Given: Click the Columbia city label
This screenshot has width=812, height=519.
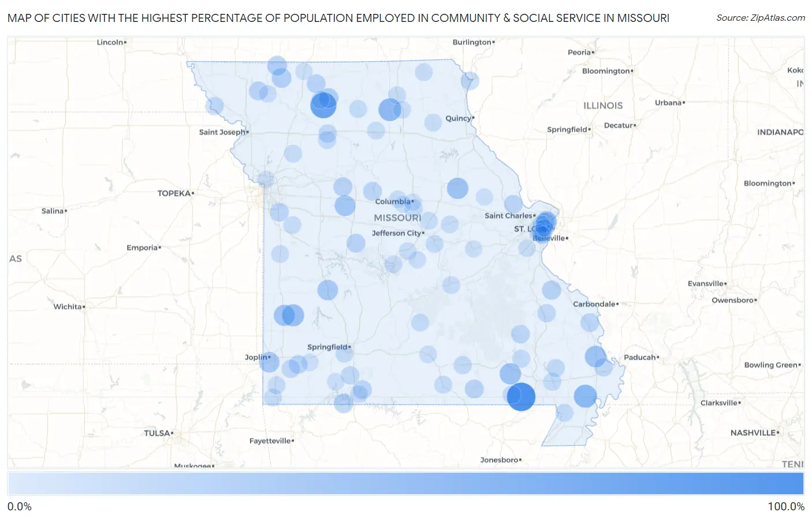Looking at the screenshot, I should coord(393,201).
